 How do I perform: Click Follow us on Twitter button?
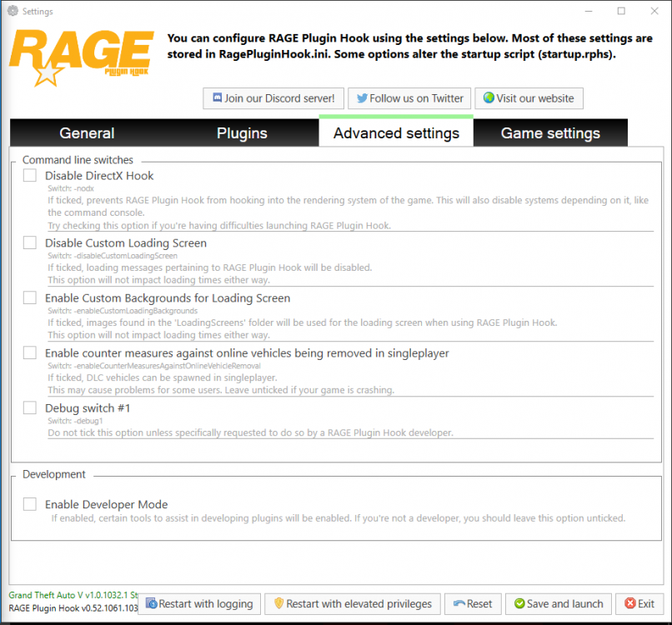pos(409,98)
